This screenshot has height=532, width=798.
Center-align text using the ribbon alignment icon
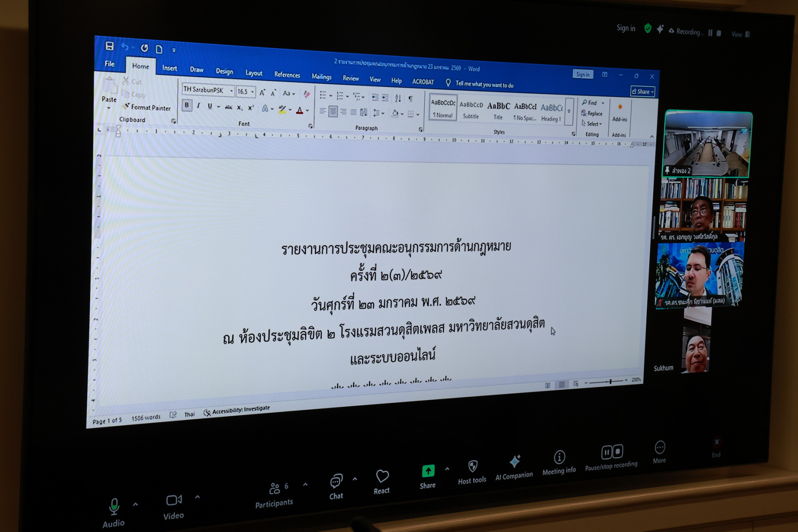tap(333, 112)
